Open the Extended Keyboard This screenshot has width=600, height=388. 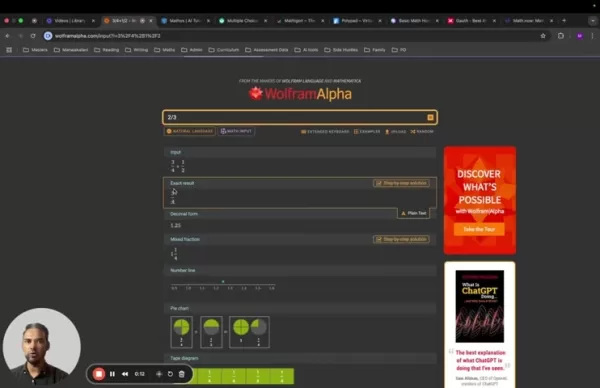pyautogui.click(x=325, y=132)
